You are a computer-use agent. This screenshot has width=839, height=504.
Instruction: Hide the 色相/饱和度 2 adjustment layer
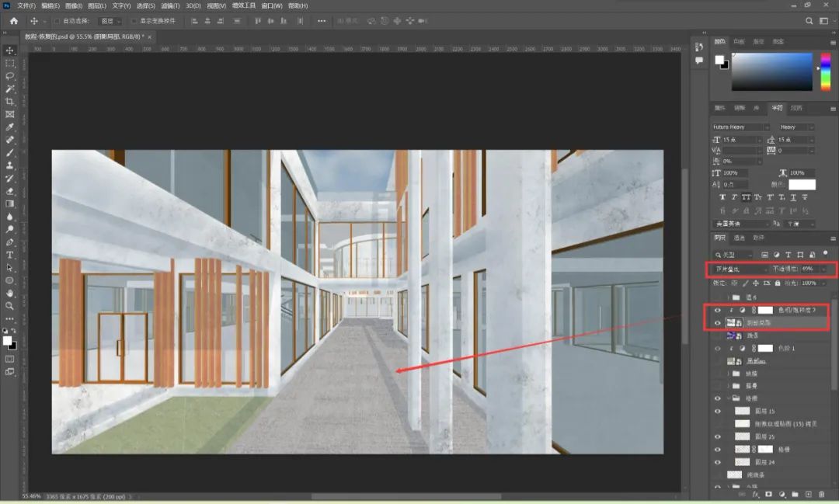click(718, 311)
